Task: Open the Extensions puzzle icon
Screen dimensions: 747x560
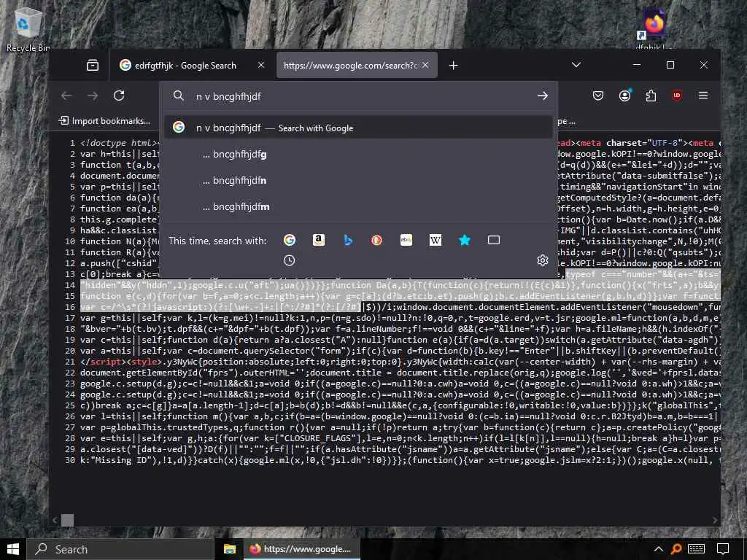Action: click(651, 96)
